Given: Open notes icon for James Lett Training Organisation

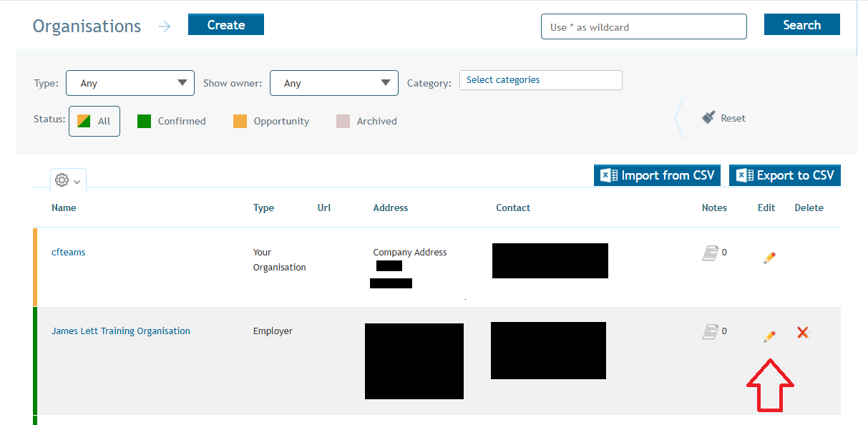Looking at the screenshot, I should (x=710, y=331).
